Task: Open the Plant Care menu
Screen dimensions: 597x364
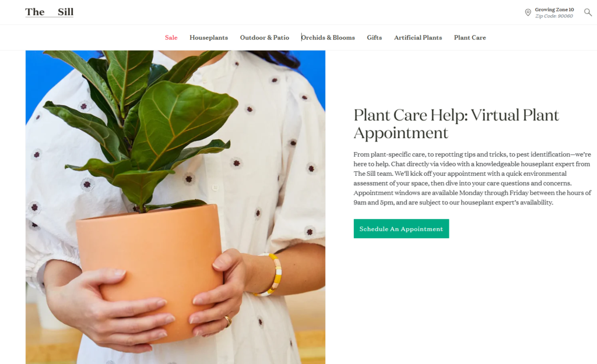Action: (x=470, y=38)
